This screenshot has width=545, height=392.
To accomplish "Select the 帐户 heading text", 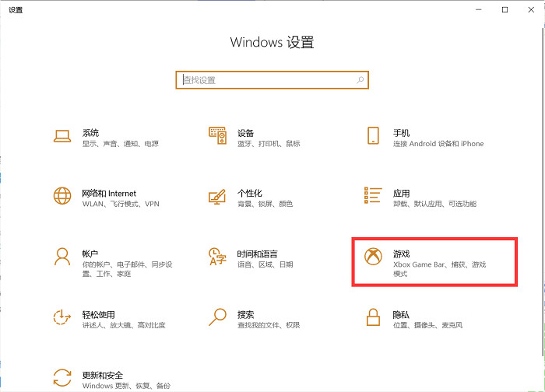I will [x=90, y=254].
